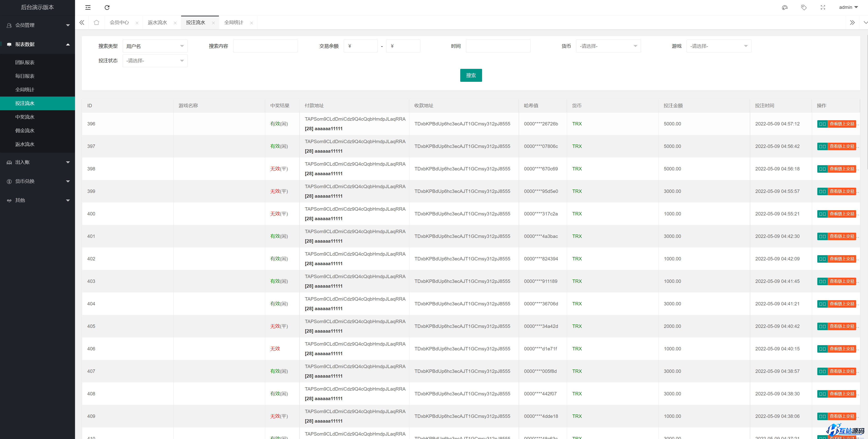Click green action button in row 397
The height and width of the screenshot is (439, 868).
[x=823, y=147]
